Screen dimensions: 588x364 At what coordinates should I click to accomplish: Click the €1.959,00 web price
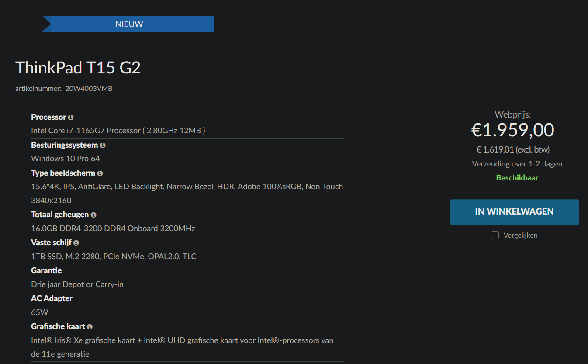pyautogui.click(x=513, y=130)
